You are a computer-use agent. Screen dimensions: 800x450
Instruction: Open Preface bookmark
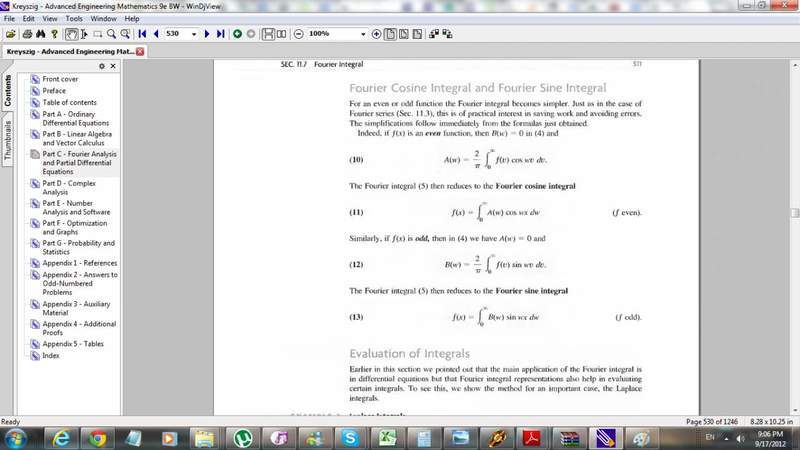point(54,91)
